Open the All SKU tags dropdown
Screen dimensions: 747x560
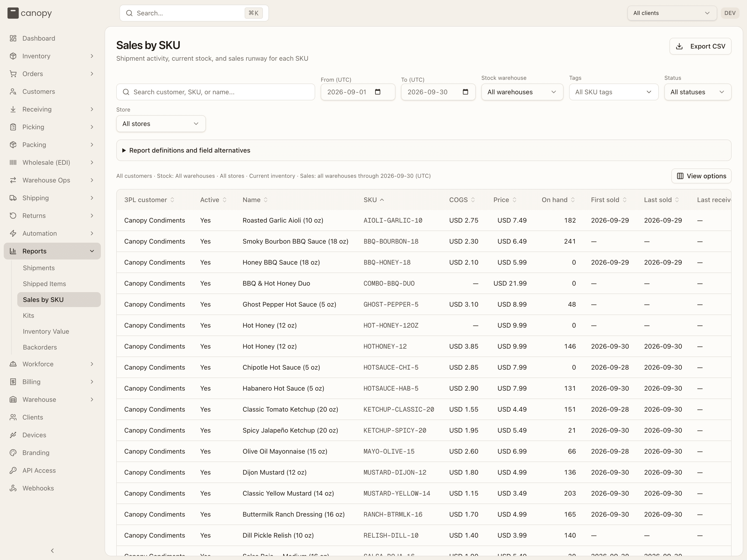click(x=614, y=92)
